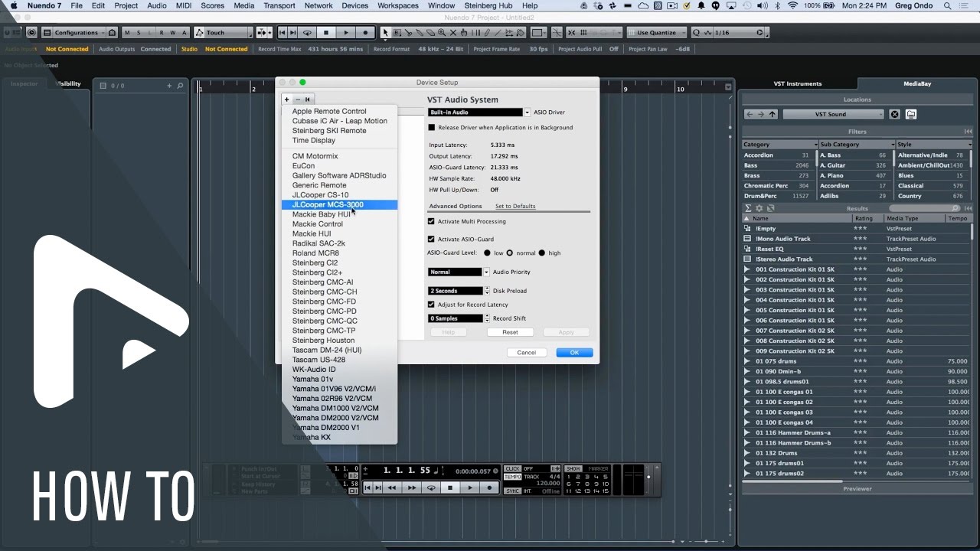980x551 pixels.
Task: Open the VST Sound location dropdown
Action: pyautogui.click(x=833, y=114)
